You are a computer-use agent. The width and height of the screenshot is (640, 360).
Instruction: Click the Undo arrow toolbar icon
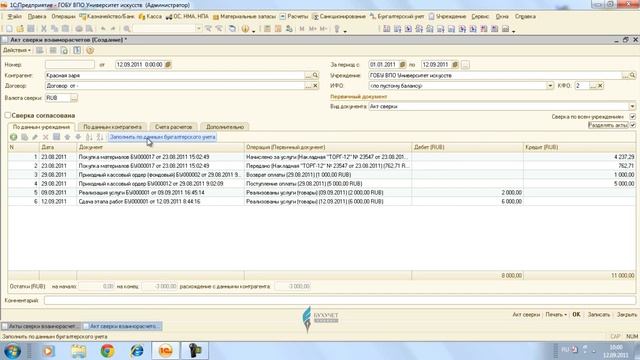click(103, 29)
